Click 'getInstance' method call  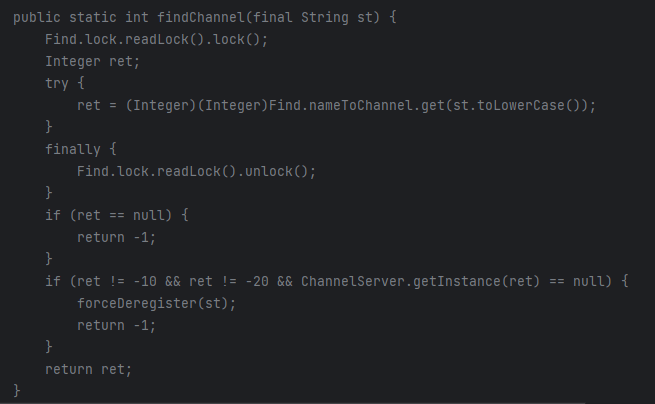(x=457, y=282)
